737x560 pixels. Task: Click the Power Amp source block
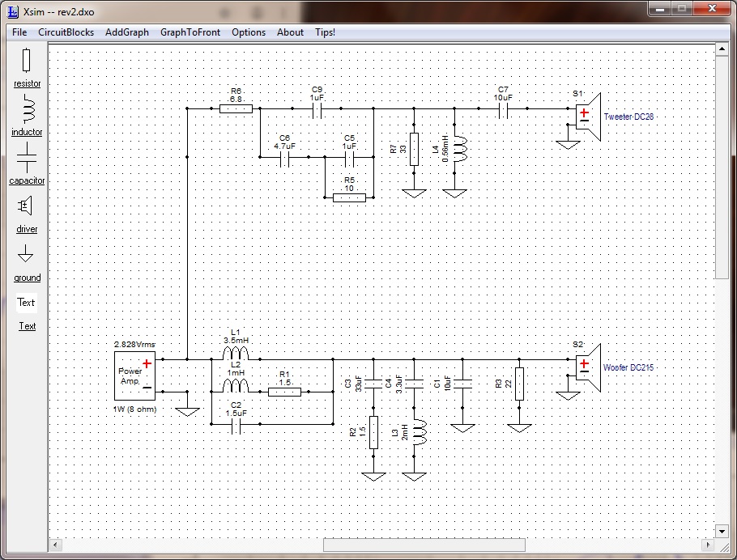coord(135,375)
